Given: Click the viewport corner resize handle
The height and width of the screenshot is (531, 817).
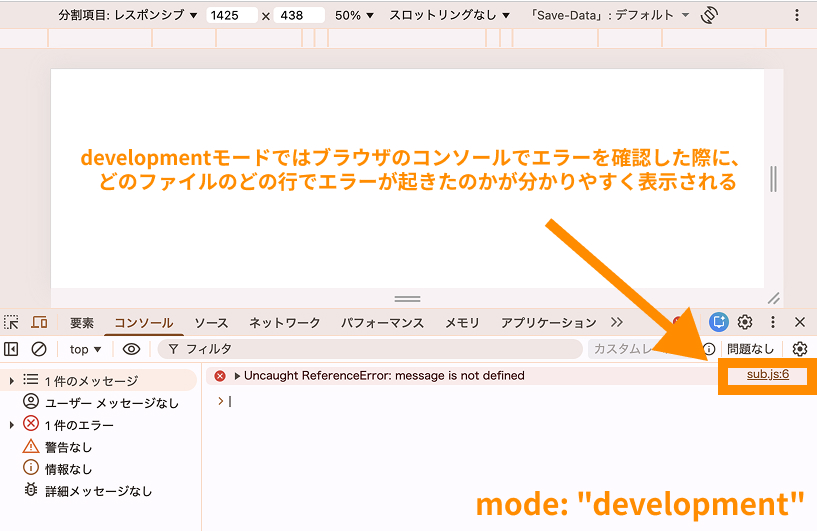Looking at the screenshot, I should pyautogui.click(x=774, y=298).
